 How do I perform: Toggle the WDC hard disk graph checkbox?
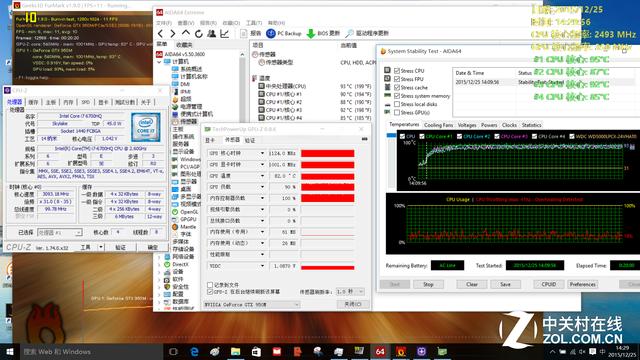572,136
